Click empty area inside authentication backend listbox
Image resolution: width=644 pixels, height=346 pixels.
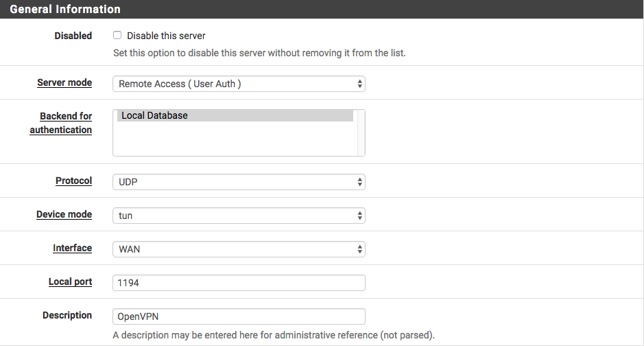[235, 141]
